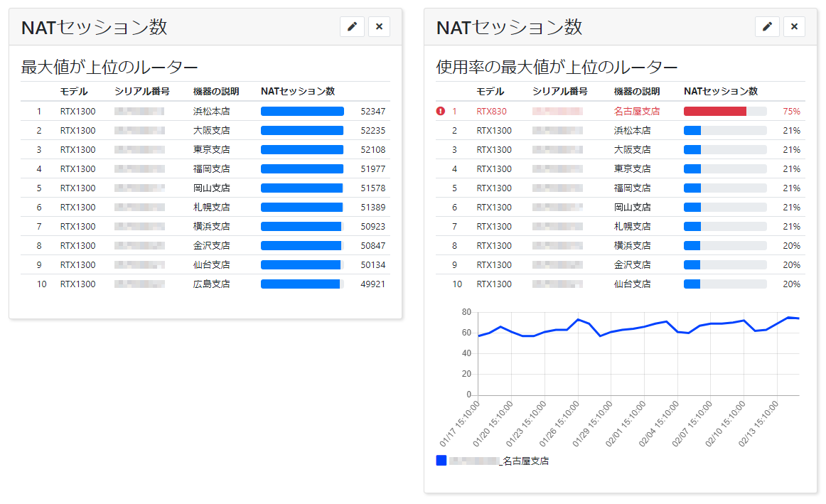Sort by the モデル column header
The height and width of the screenshot is (504, 826).
(x=73, y=91)
